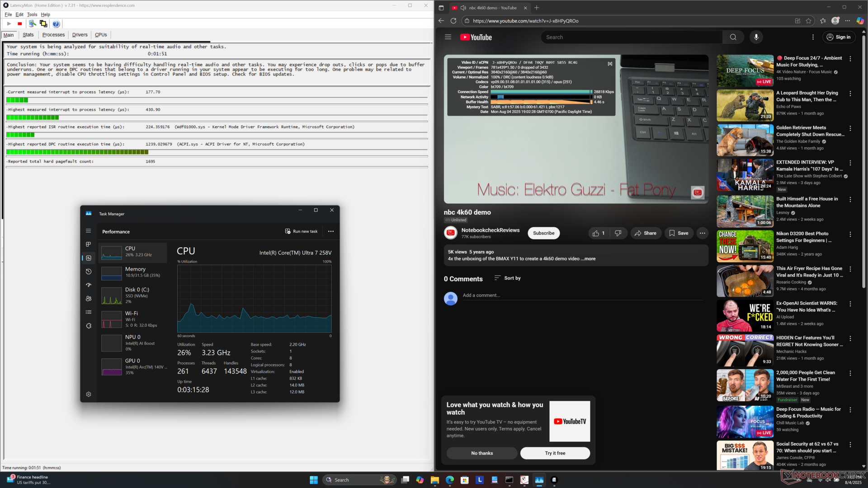The height and width of the screenshot is (488, 868).
Task: Start monitoring with LatencyMon play icon
Action: [9, 23]
